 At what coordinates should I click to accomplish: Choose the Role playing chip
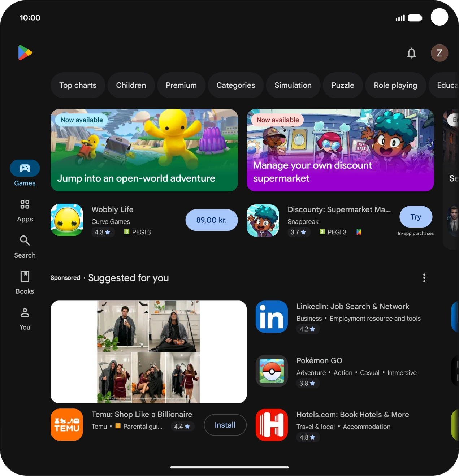click(395, 85)
